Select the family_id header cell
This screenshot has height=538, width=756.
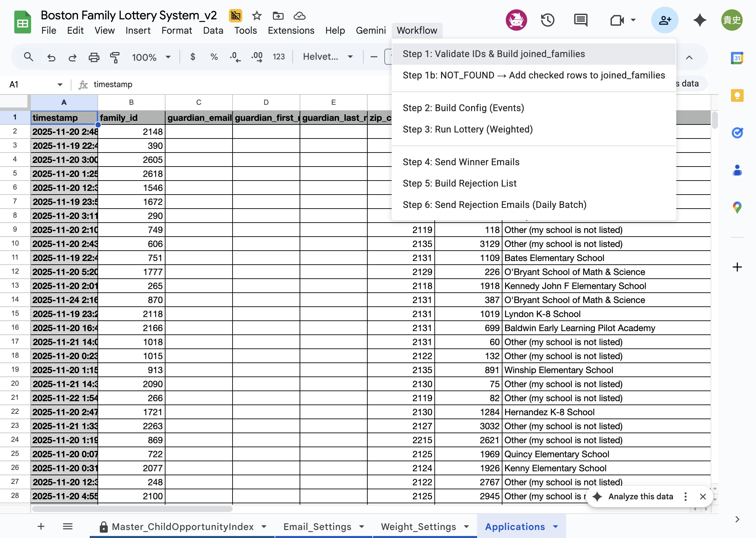click(131, 117)
